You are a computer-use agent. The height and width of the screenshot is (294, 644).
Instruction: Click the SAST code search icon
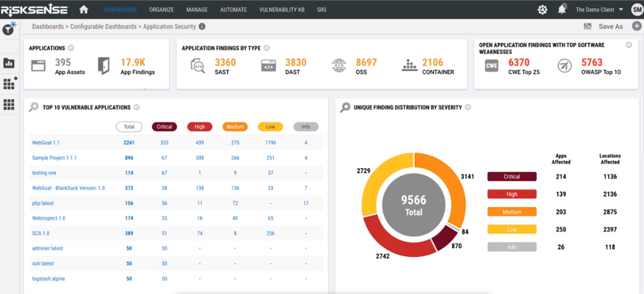(x=198, y=66)
